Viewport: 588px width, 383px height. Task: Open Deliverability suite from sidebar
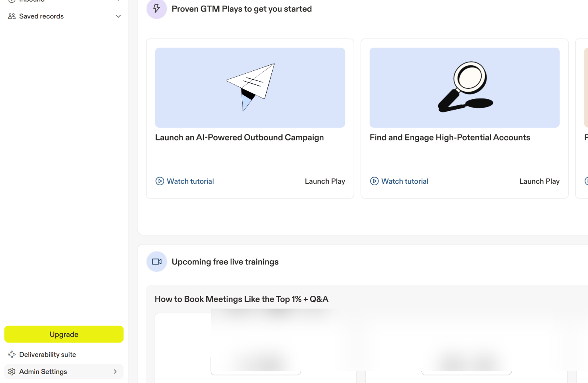click(x=48, y=355)
